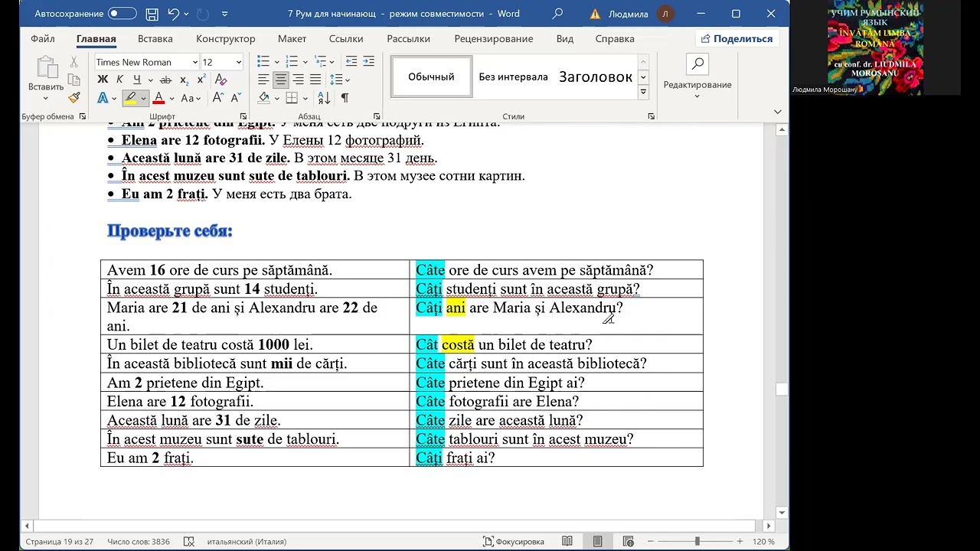The image size is (980, 551).
Task: Toggle Print Layout view
Action: 597,541
